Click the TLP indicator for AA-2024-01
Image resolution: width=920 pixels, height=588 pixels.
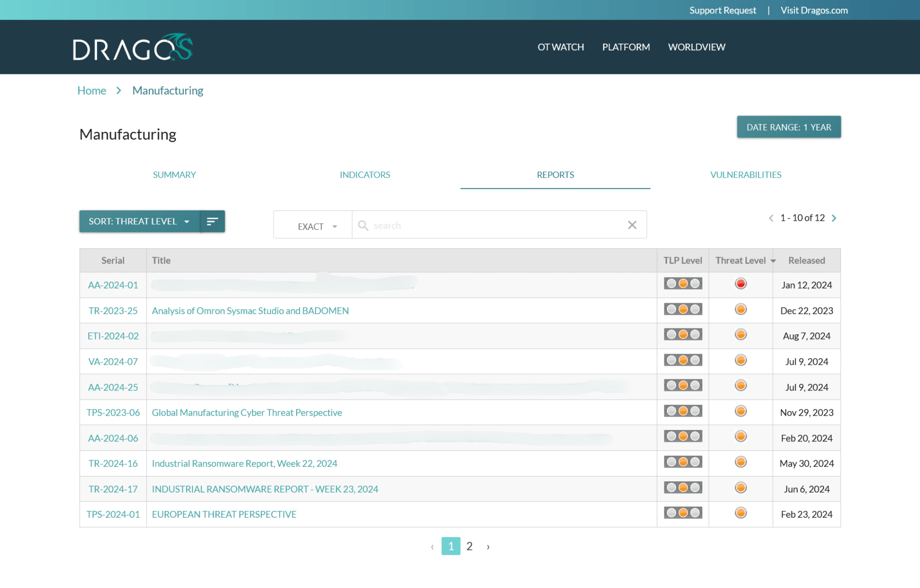click(683, 284)
